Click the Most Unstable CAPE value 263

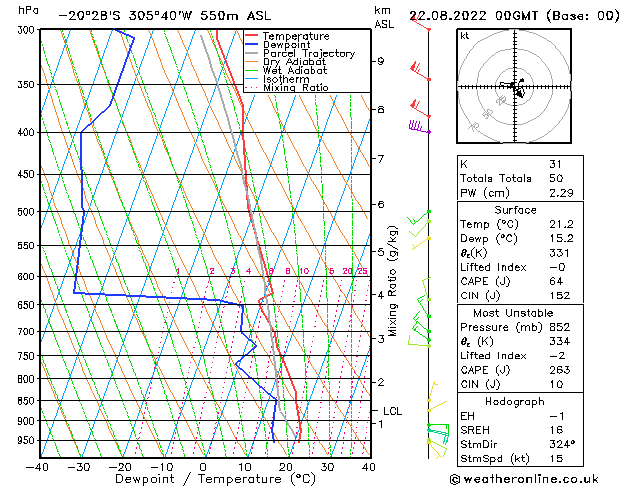click(x=560, y=370)
